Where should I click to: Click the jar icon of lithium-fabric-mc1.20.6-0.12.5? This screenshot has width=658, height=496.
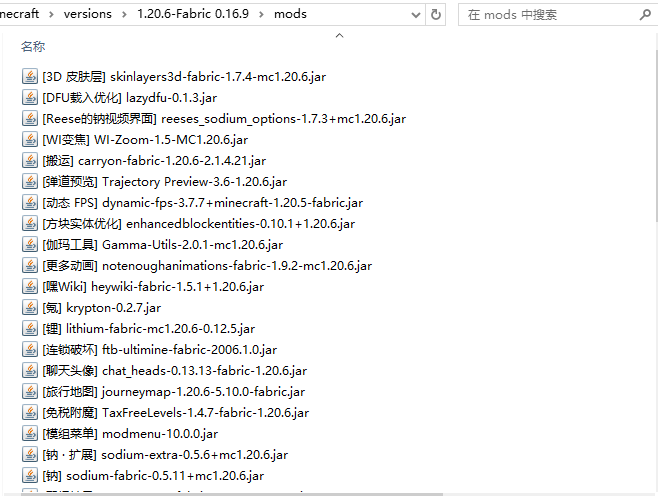coord(29,328)
